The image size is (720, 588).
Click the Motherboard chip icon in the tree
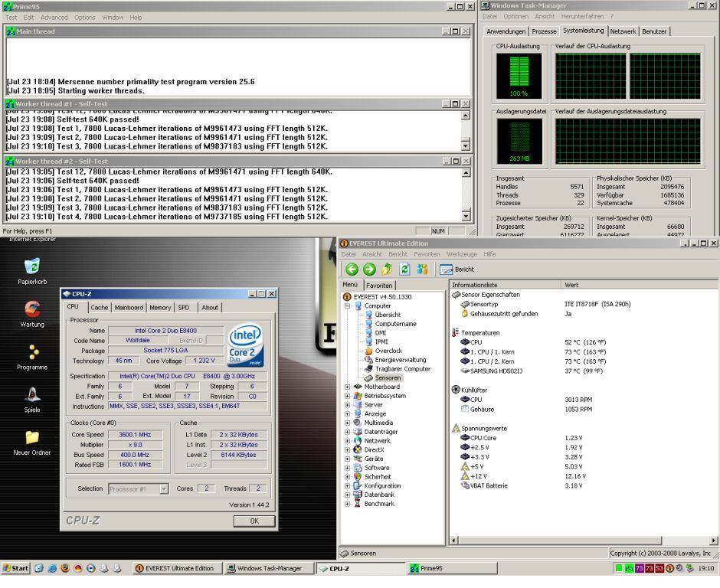pyautogui.click(x=358, y=387)
